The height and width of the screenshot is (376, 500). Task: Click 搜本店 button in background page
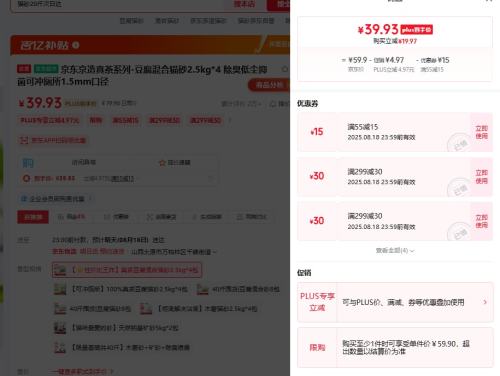(x=244, y=4)
